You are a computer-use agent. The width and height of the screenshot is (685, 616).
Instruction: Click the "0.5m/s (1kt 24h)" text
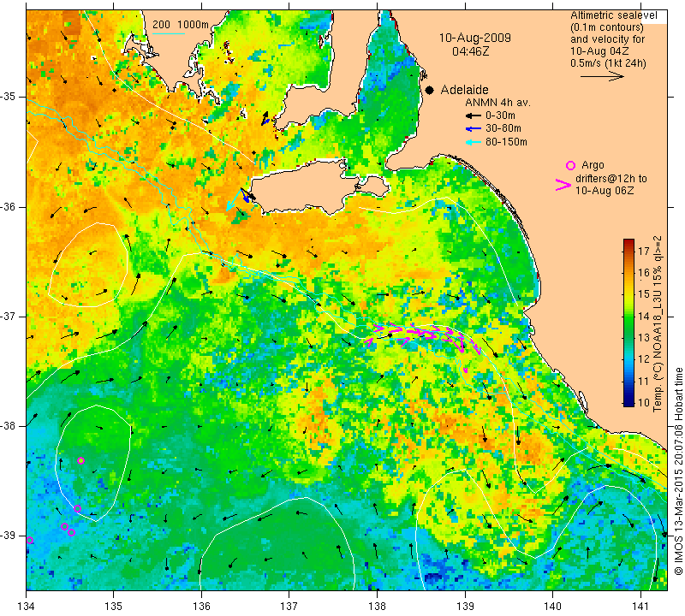pyautogui.click(x=608, y=63)
